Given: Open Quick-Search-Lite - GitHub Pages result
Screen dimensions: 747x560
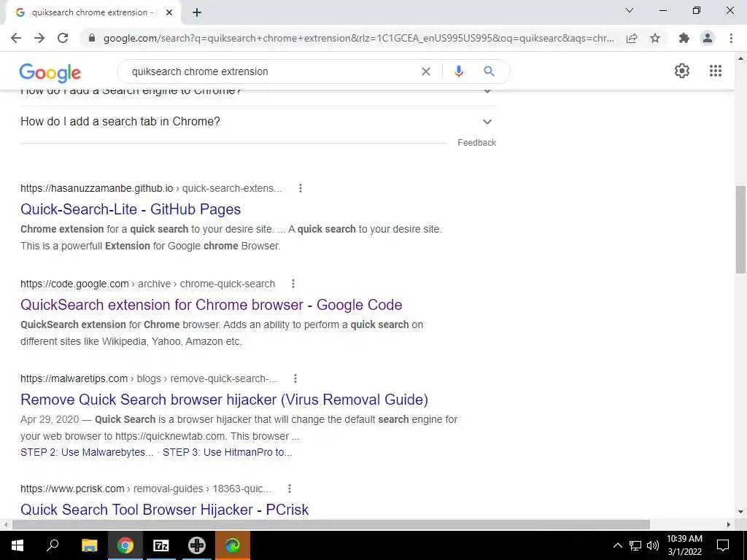Looking at the screenshot, I should (131, 209).
